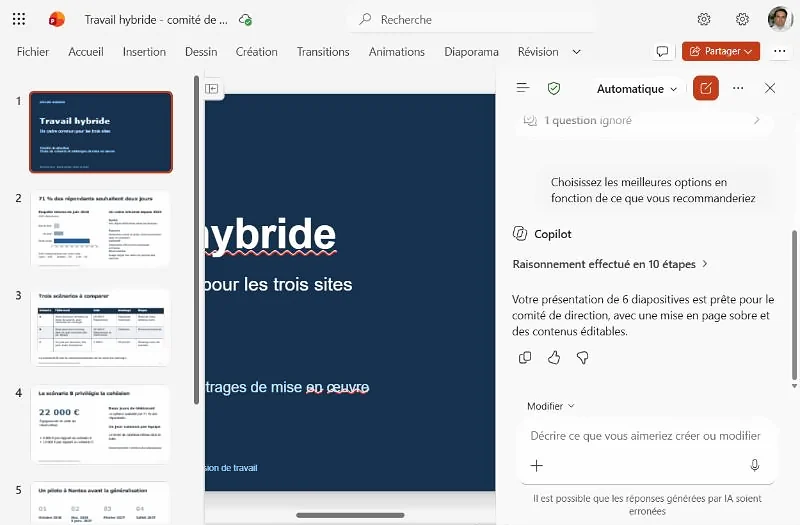Click Copilot reply Votre présentation de 6 diapositives
Image resolution: width=800 pixels, height=525 pixels.
[643, 315]
